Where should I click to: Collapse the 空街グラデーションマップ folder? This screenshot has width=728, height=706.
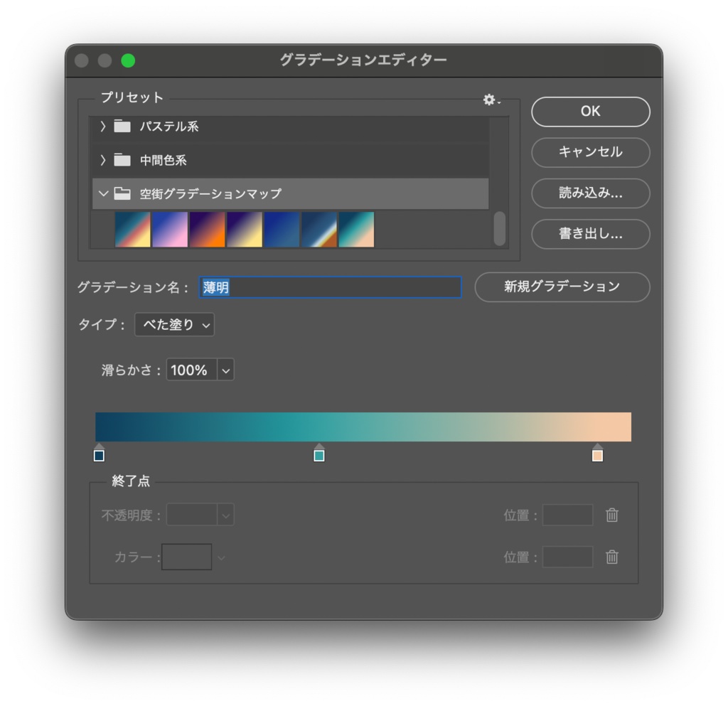[103, 193]
